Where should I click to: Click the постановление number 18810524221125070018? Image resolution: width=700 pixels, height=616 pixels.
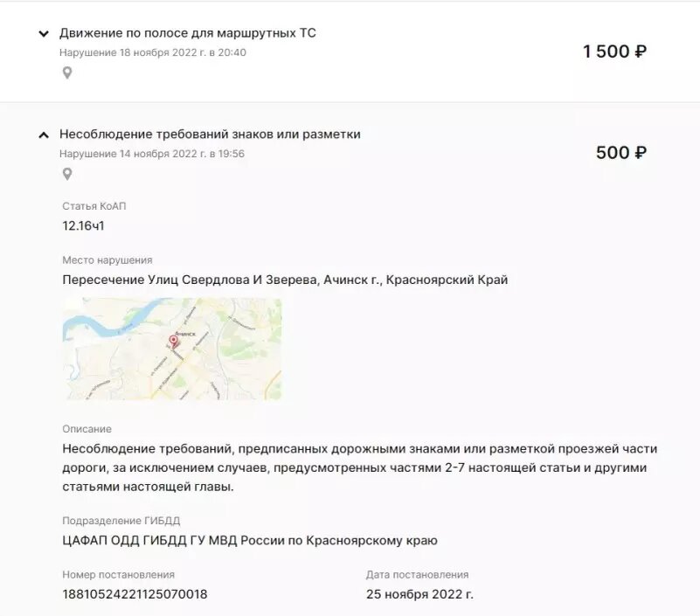(134, 593)
